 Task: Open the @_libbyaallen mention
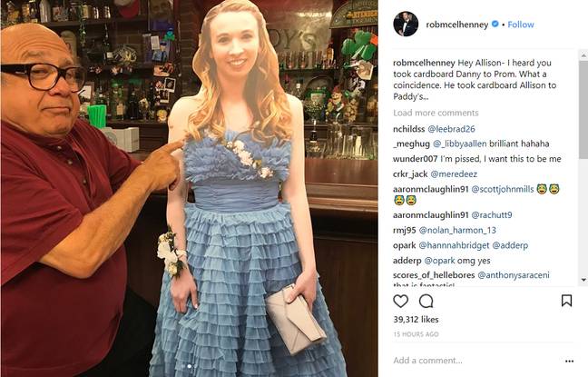point(460,144)
